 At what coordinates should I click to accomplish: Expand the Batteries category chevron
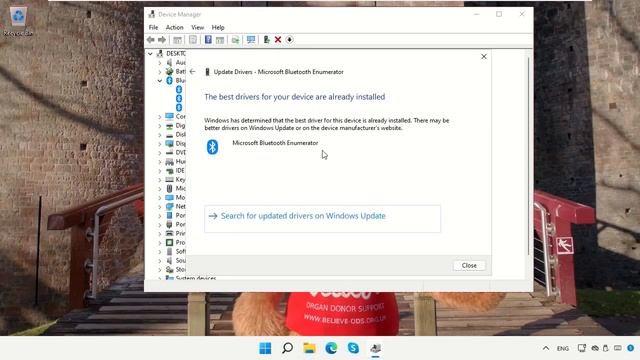tap(160, 72)
